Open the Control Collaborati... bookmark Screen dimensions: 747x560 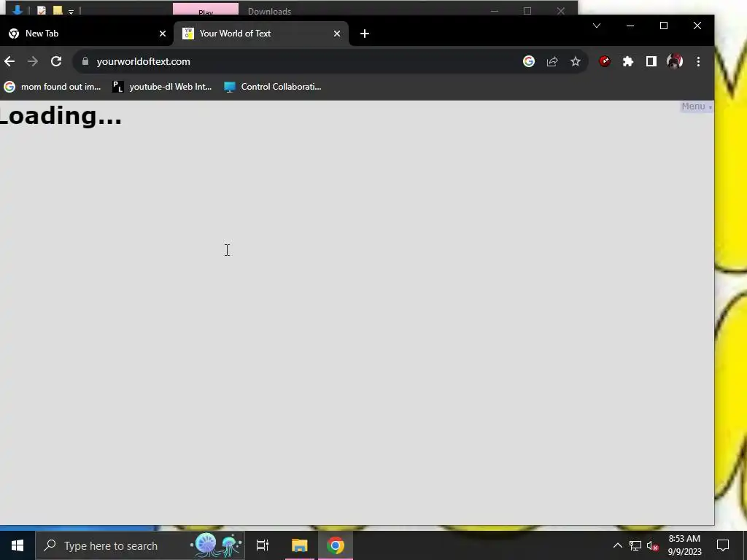point(273,87)
